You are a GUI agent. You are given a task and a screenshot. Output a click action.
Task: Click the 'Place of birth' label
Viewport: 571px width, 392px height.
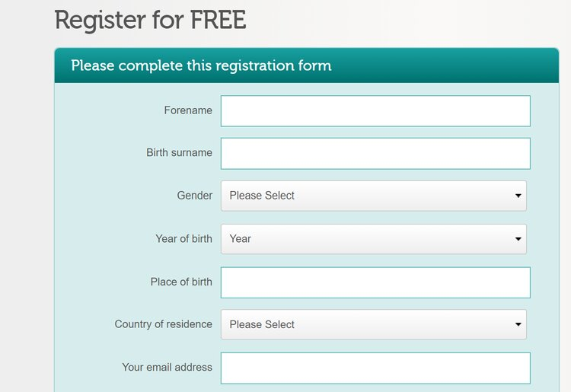[181, 282]
